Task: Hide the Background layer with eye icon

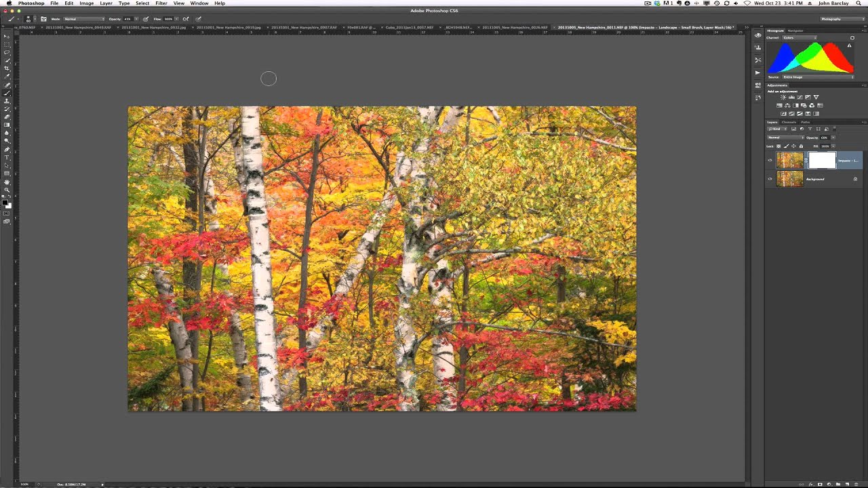Action: point(770,179)
